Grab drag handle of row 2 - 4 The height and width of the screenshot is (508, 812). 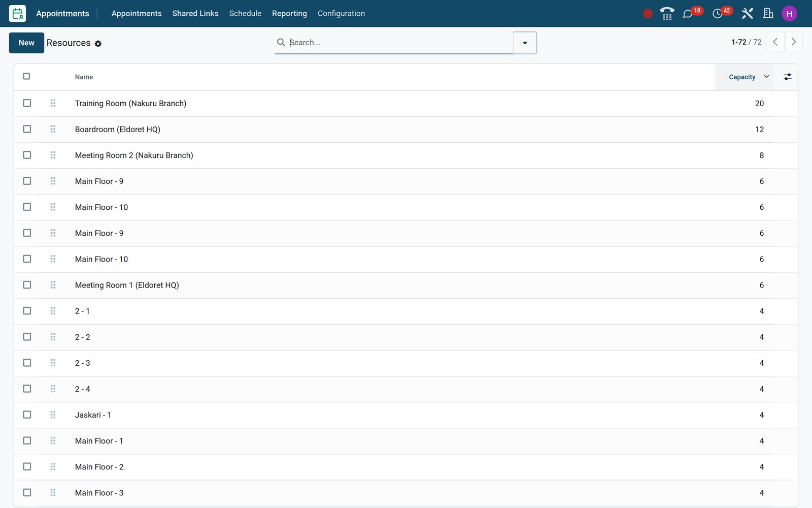click(53, 389)
